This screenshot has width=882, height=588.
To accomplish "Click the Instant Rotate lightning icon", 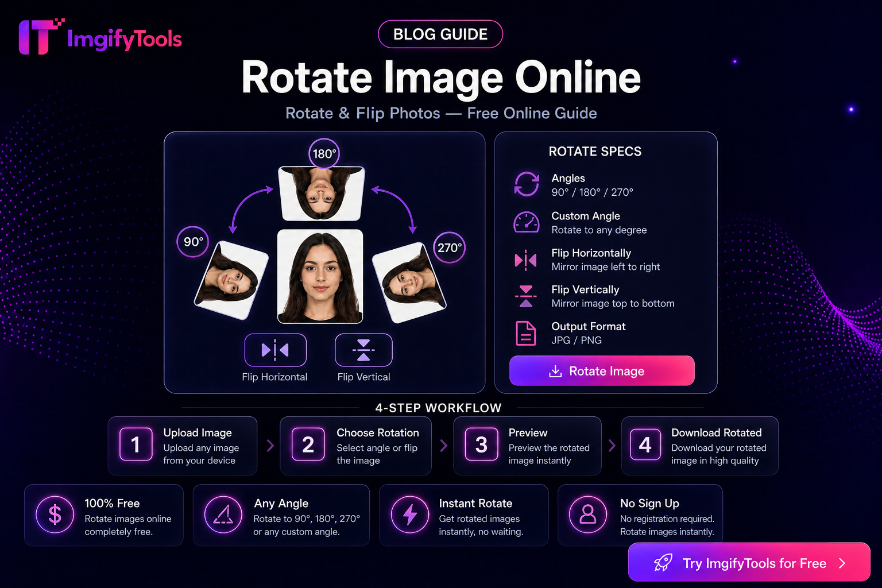I will click(x=410, y=515).
